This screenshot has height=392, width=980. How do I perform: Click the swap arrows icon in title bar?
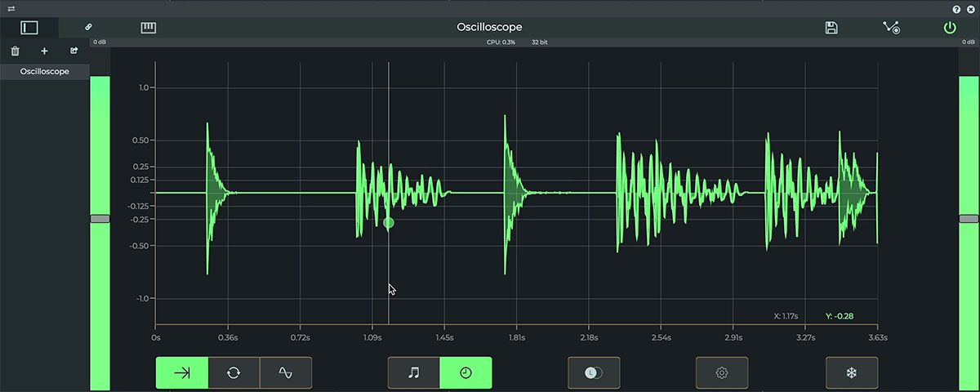tap(11, 7)
